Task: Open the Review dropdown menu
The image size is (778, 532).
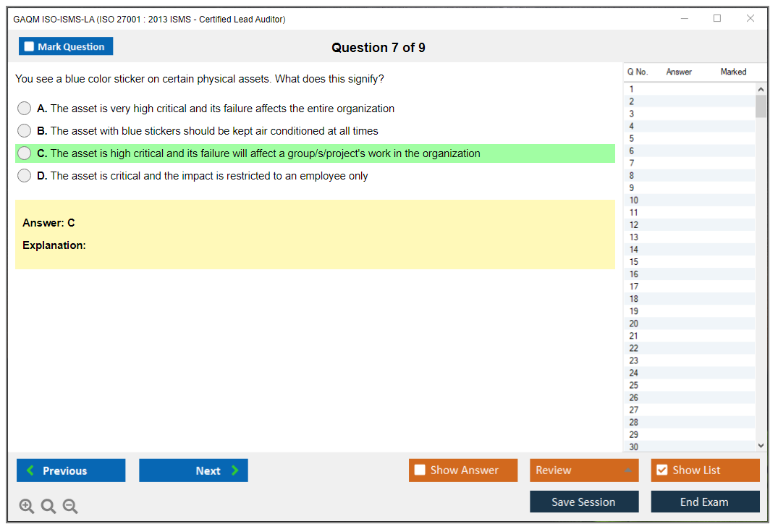Action: 584,470
